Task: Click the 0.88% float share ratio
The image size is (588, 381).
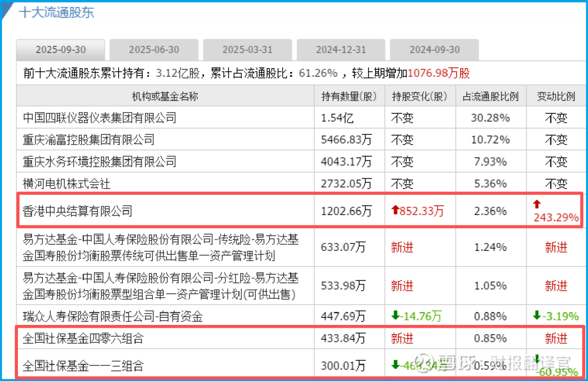Action: [x=490, y=316]
